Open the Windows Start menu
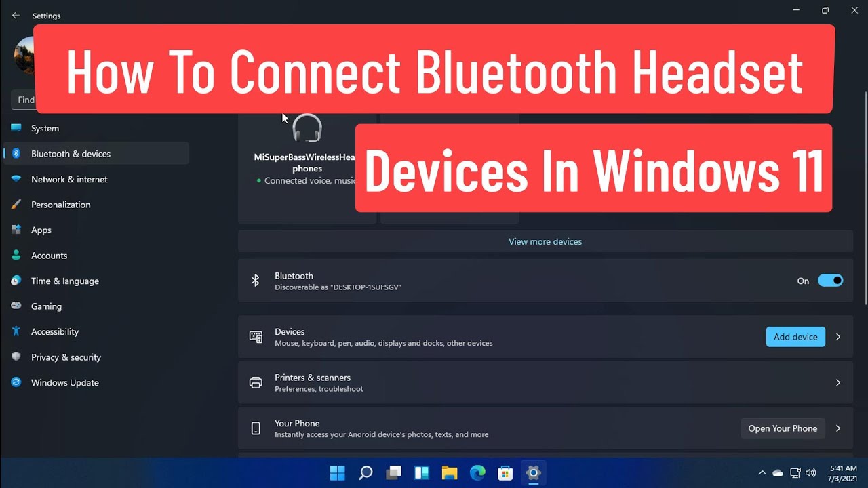868x488 pixels. pos(337,472)
